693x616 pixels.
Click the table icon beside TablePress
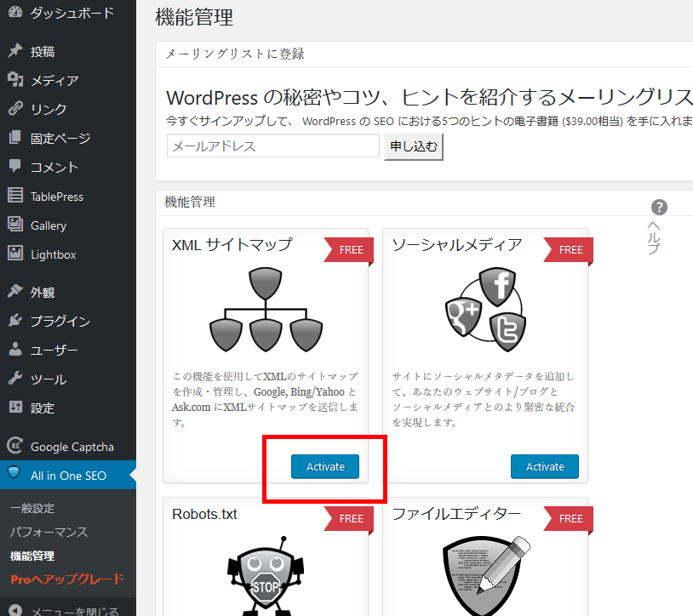(15, 195)
